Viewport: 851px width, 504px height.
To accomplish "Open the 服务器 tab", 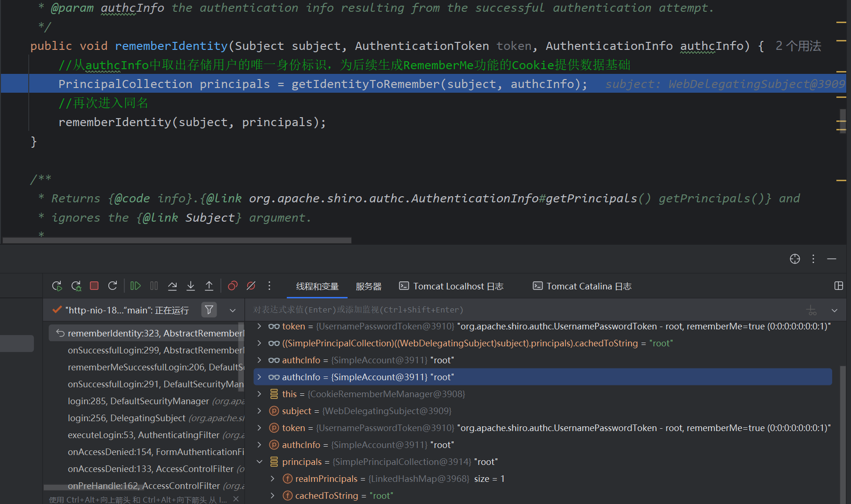I will coord(368,286).
